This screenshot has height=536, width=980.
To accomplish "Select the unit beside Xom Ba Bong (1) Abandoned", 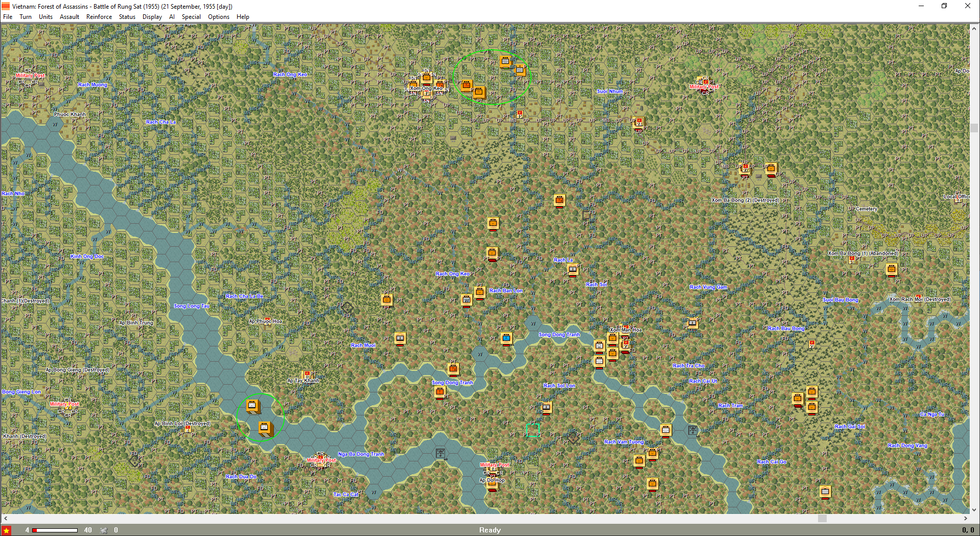I will point(892,269).
